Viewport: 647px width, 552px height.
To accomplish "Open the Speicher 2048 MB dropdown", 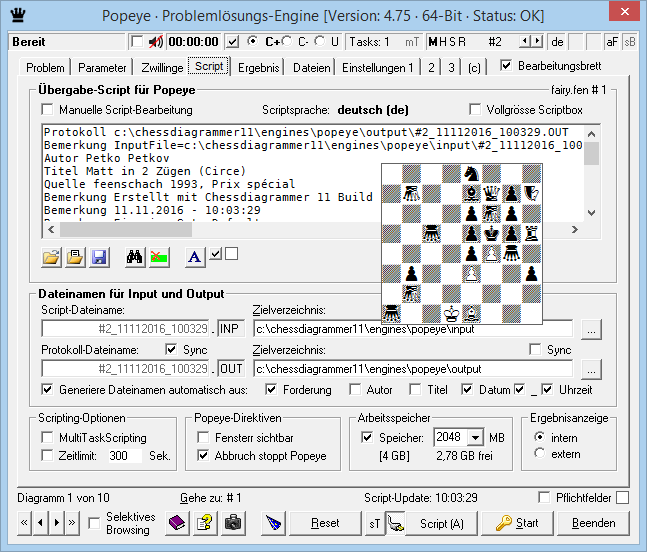I will pos(475,437).
